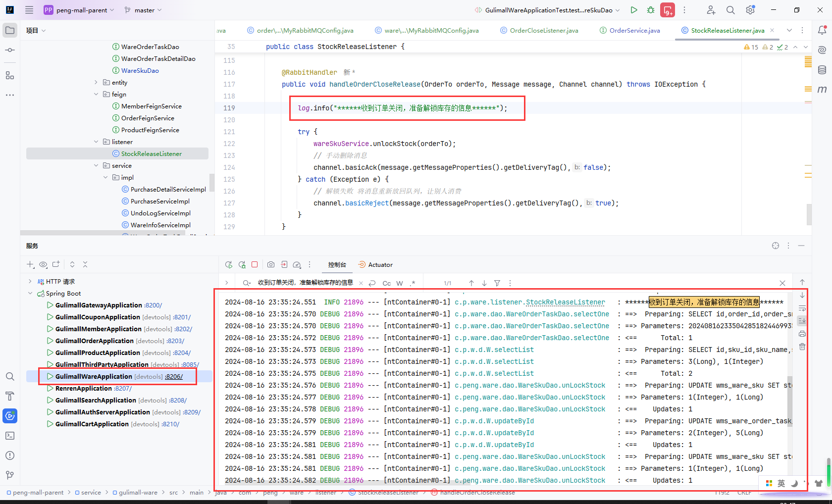
Task: Open the Structure tool window icon
Action: point(10,75)
